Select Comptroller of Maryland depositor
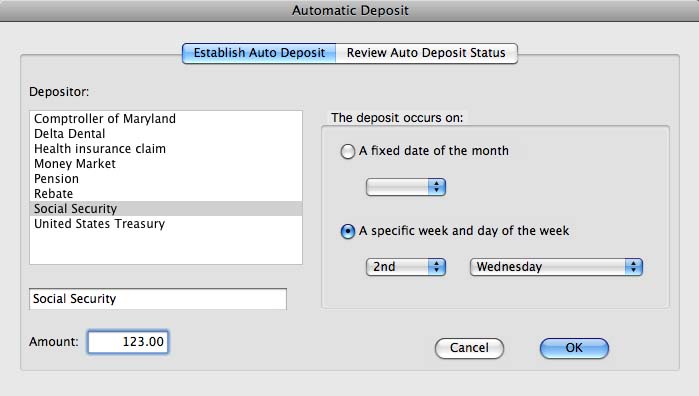The height and width of the screenshot is (396, 699). click(166, 119)
